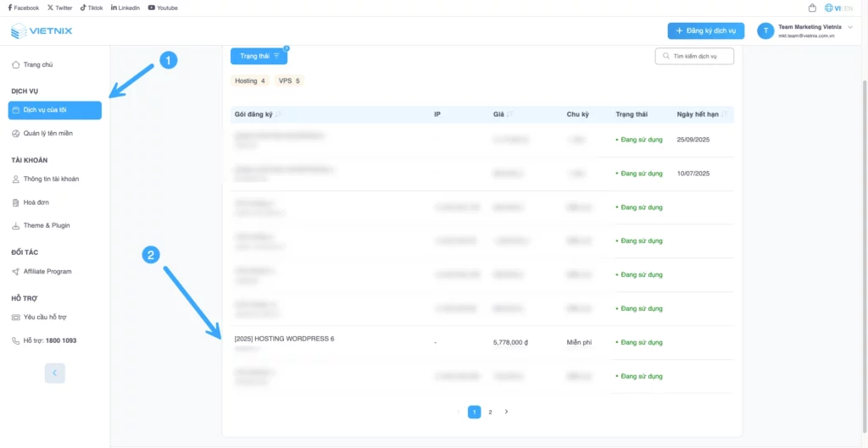Click the T account avatar
The image size is (868, 448).
[765, 31]
